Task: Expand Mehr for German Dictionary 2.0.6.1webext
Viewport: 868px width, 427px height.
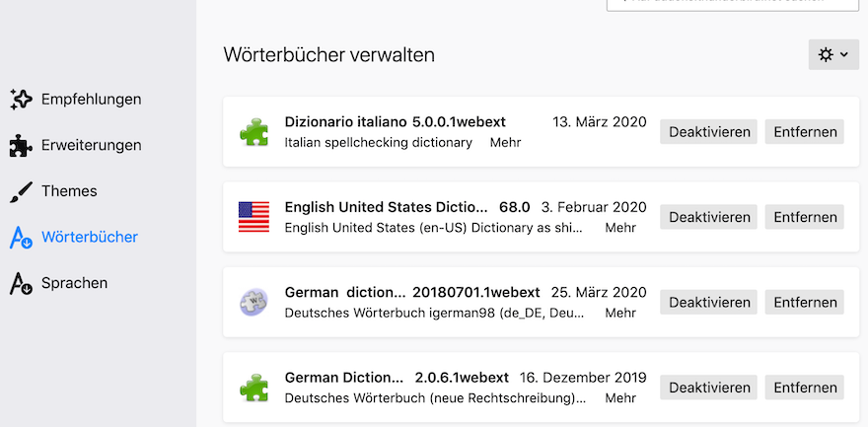Action: tap(620, 398)
